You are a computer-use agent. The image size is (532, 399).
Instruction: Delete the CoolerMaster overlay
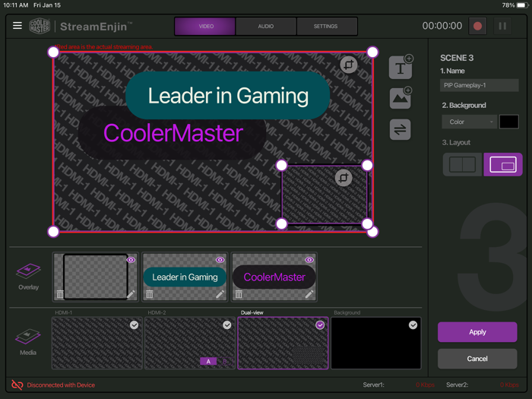pyautogui.click(x=239, y=294)
